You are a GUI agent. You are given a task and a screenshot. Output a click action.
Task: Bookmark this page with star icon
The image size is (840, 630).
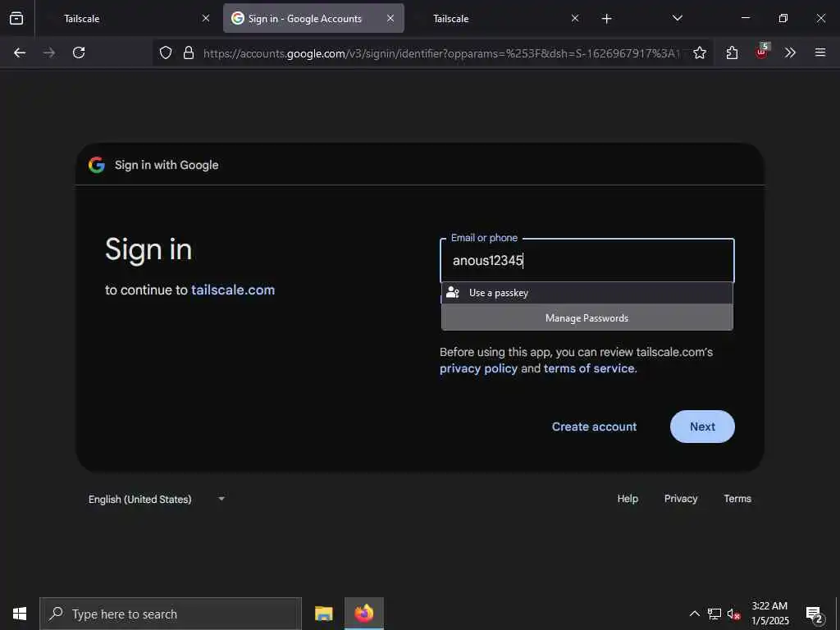coord(700,52)
